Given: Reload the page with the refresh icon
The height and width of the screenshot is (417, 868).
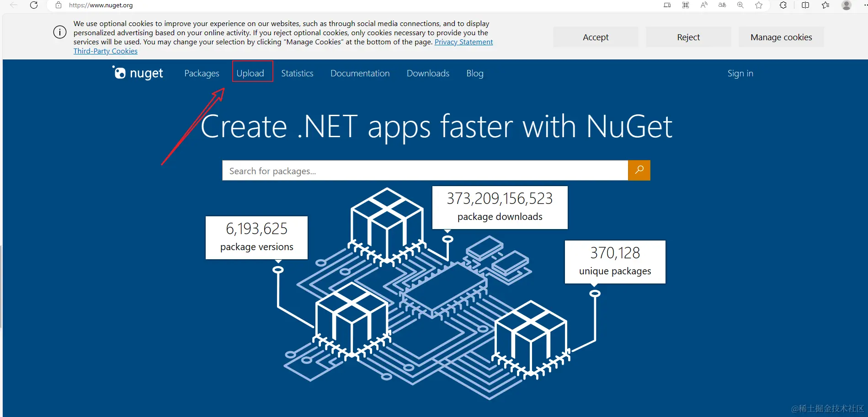Looking at the screenshot, I should tap(34, 5).
